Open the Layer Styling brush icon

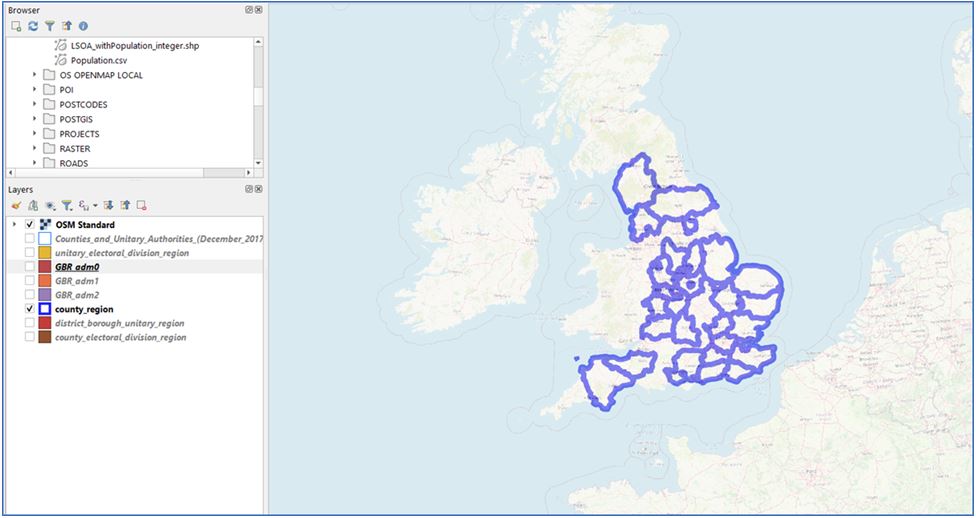point(16,205)
